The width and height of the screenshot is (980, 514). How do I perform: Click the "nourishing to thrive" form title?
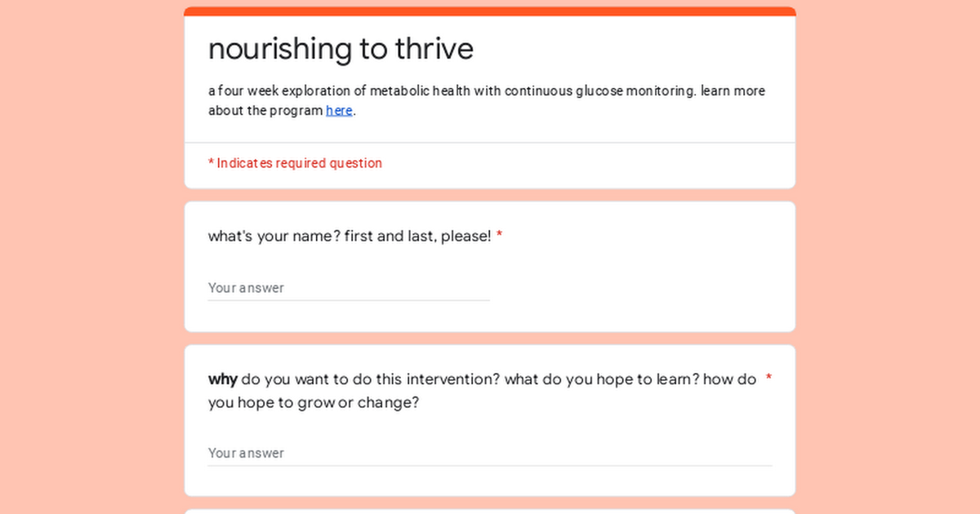(x=341, y=49)
